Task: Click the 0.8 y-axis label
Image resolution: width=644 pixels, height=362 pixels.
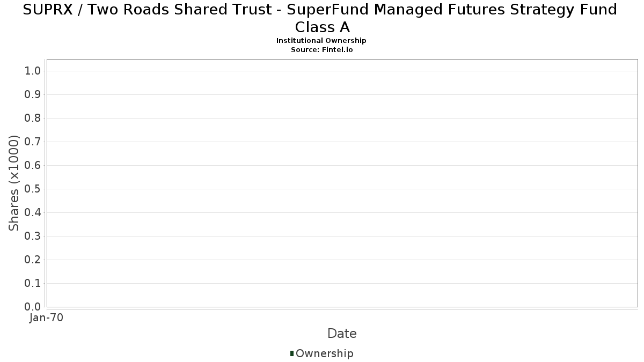Action: (x=33, y=119)
